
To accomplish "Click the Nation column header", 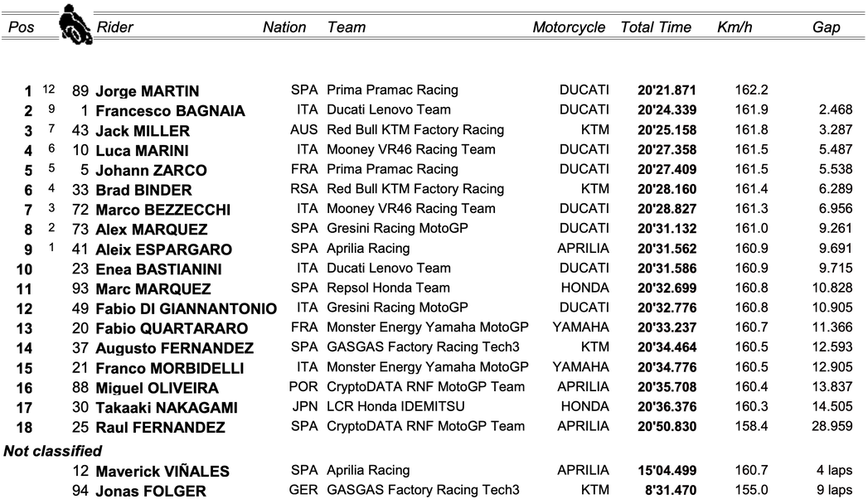I will (x=284, y=27).
